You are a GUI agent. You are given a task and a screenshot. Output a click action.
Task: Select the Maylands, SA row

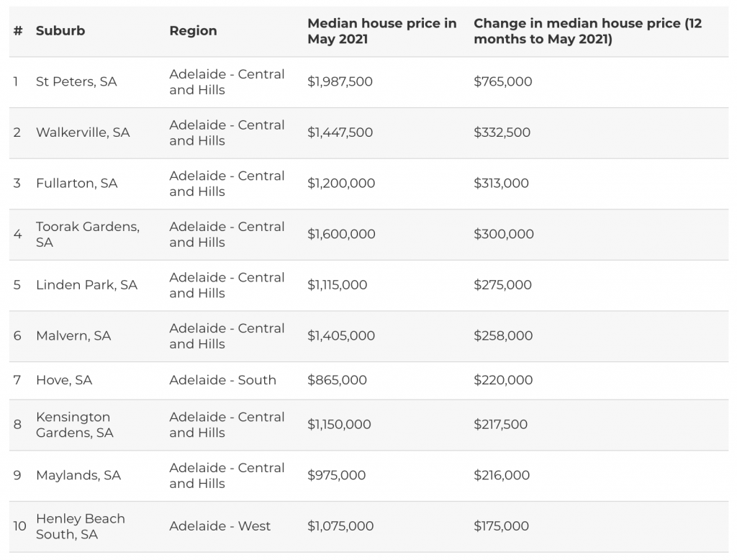pyautogui.click(x=368, y=475)
